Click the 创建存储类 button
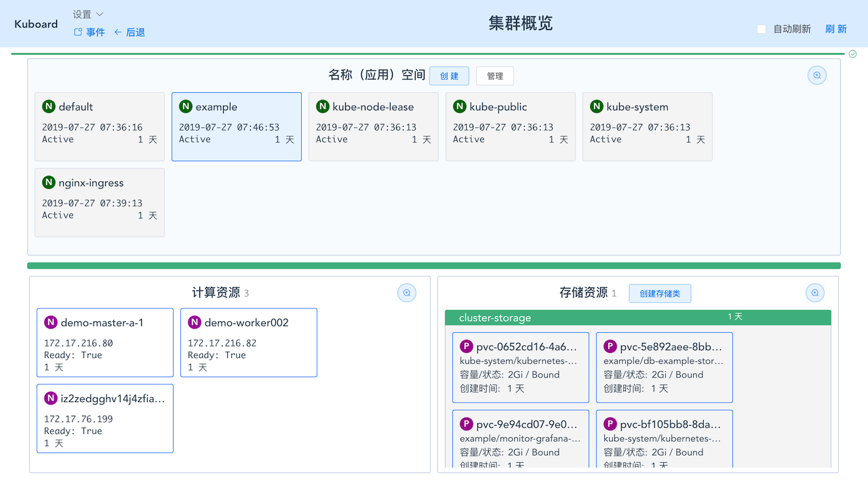868x488 pixels. pos(660,293)
